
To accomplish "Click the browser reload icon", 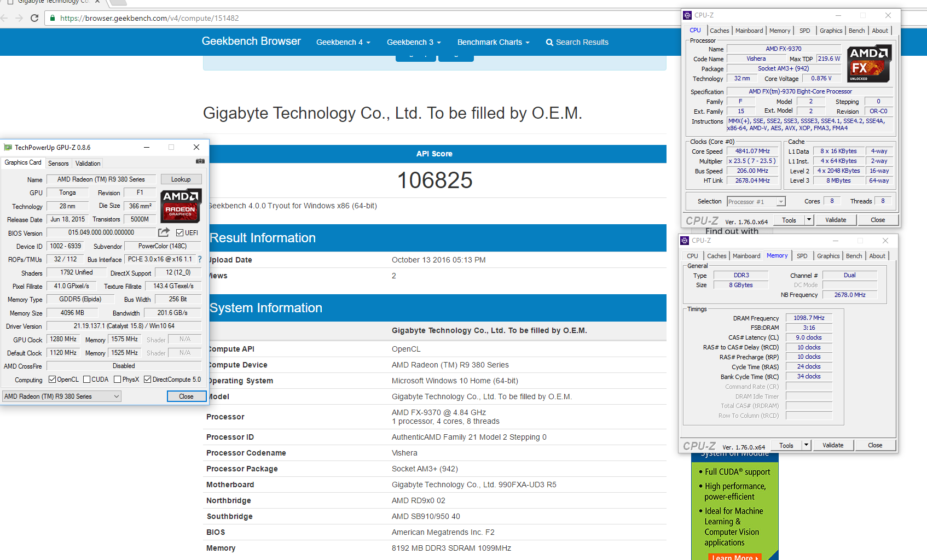I will point(34,18).
